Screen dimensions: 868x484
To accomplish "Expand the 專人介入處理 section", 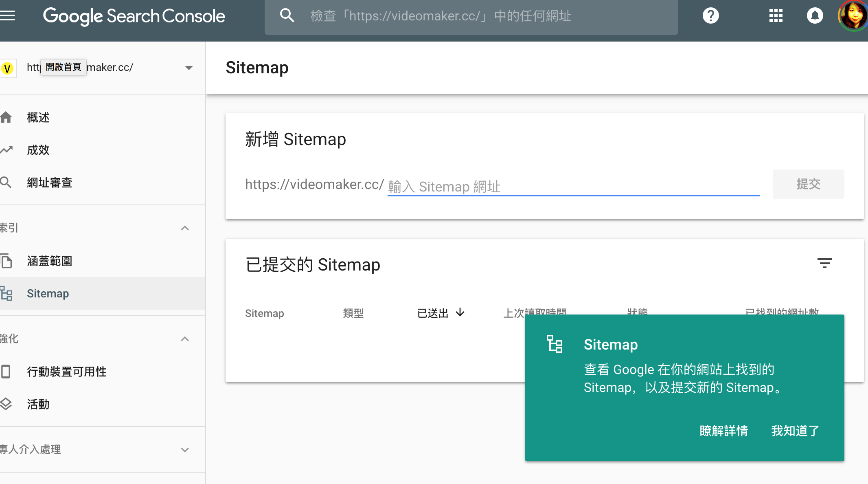I will [x=185, y=450].
